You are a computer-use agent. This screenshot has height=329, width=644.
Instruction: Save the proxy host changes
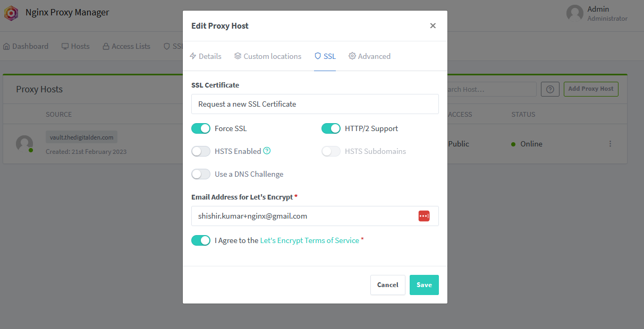click(x=424, y=284)
